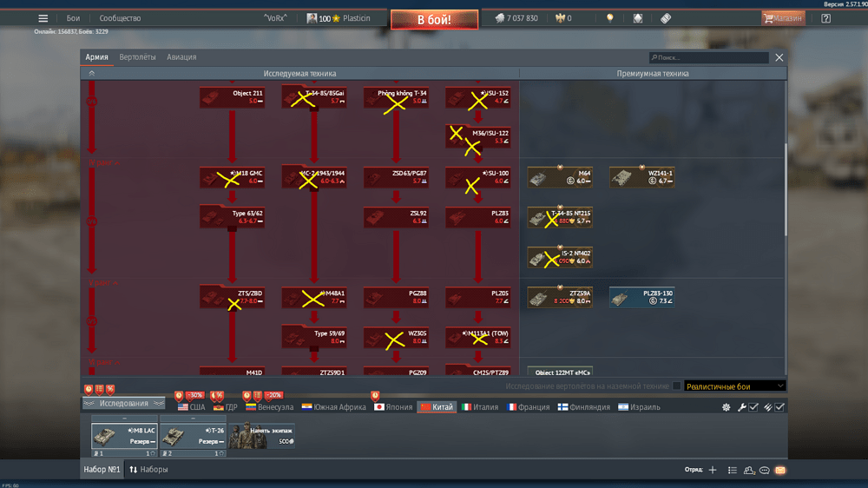Select the Япония nation tab

click(393, 407)
